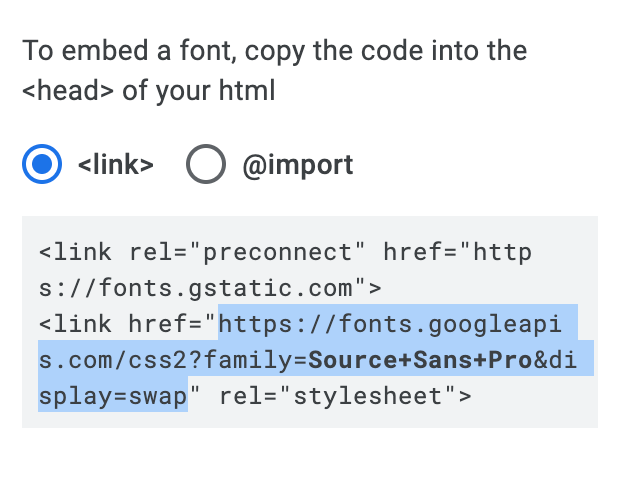Click the fonts.gstatic.com text in code
This screenshot has height=480, width=618.
pyautogui.click(x=225, y=288)
